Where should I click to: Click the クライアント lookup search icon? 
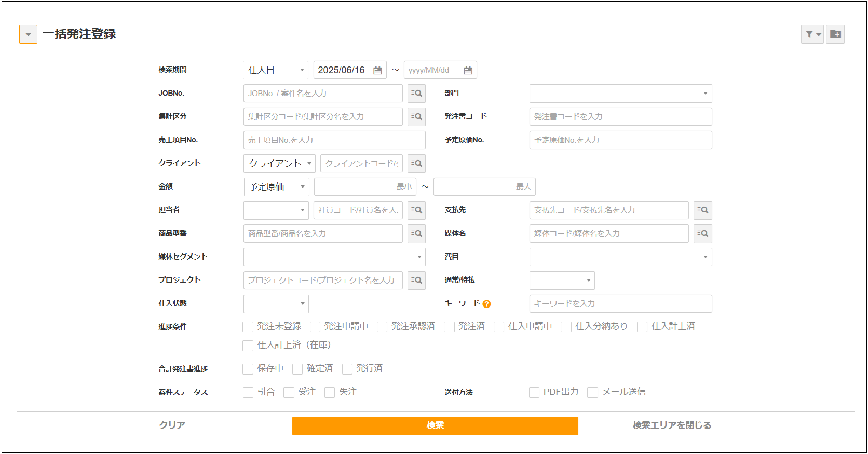click(416, 164)
